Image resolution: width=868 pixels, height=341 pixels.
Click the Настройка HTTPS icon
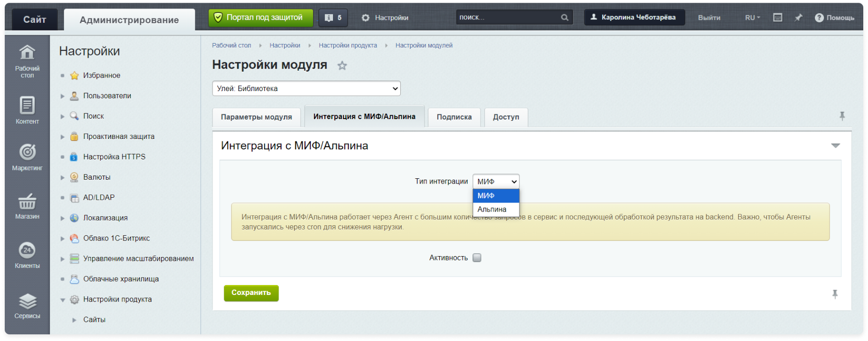(x=74, y=157)
